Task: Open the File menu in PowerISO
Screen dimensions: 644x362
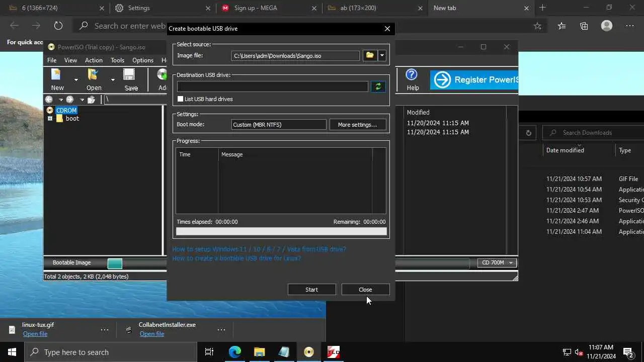Action: point(52,60)
